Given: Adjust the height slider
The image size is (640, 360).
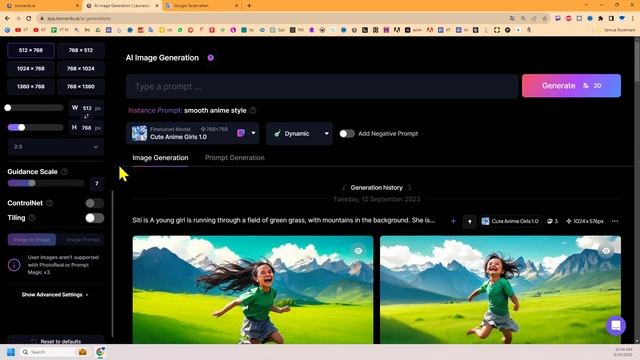Looking at the screenshot, I should click(x=35, y=127).
